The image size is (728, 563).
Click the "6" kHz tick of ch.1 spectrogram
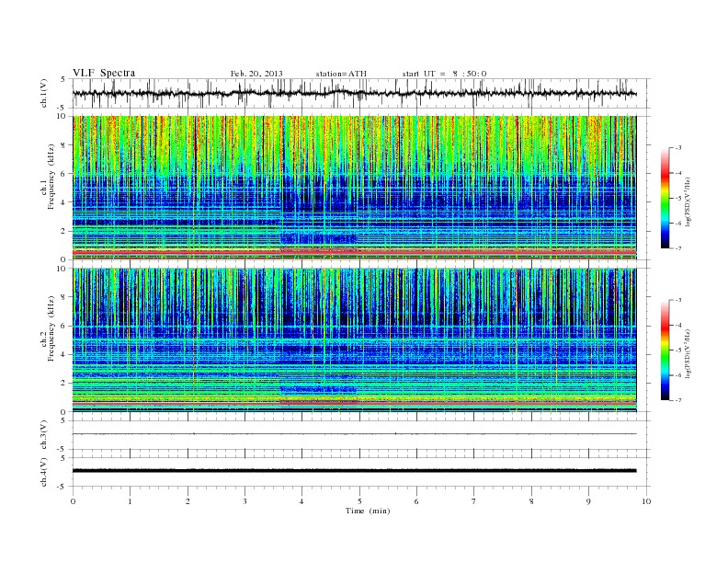pos(63,174)
